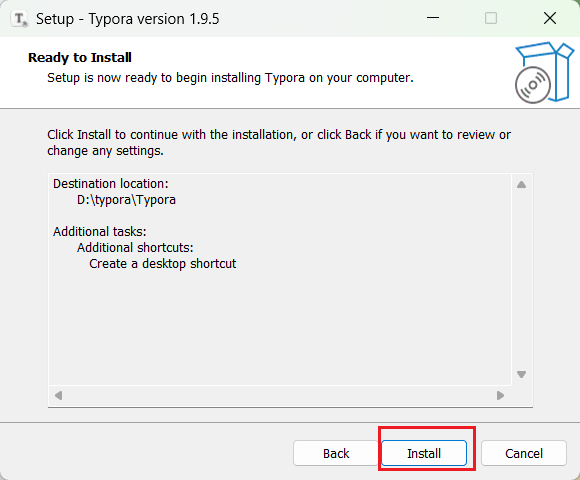Click the 'Destination location:' label in summary
Screen dimensions: 580x480
pos(111,184)
